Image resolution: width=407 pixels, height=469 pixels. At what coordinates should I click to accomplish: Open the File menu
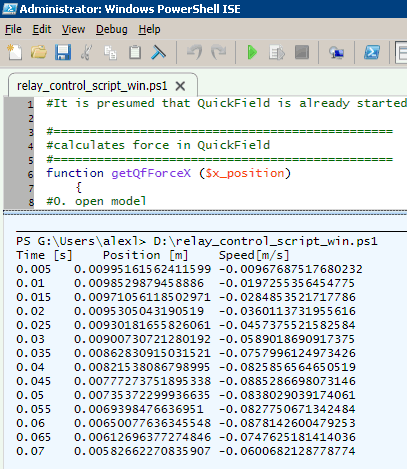13,29
